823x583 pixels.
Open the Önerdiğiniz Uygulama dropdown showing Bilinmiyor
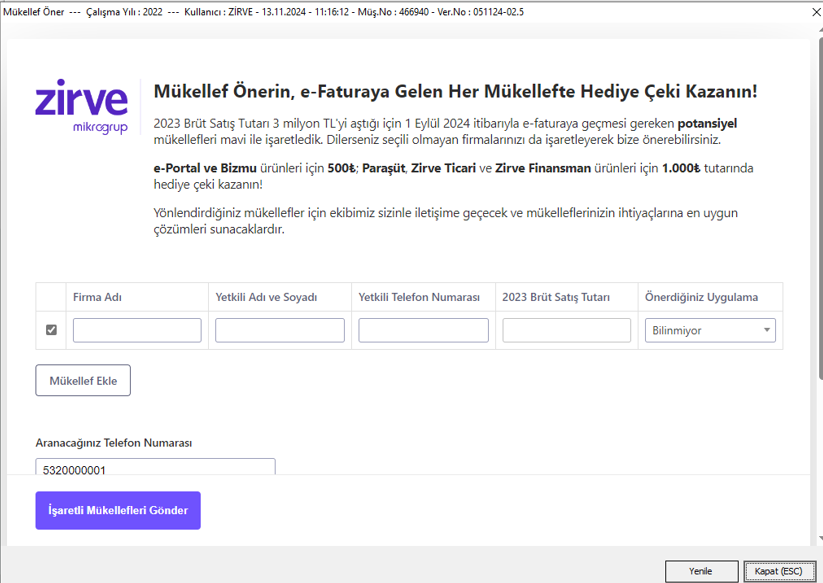(710, 331)
